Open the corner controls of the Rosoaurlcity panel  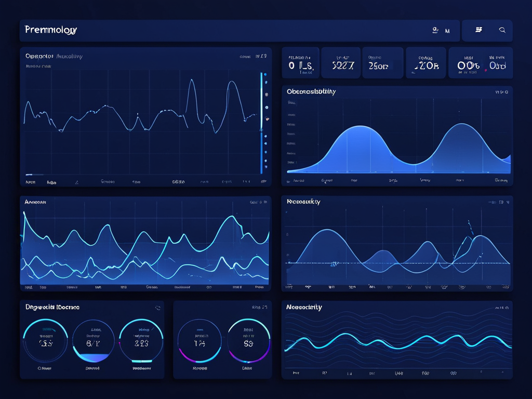click(x=499, y=202)
